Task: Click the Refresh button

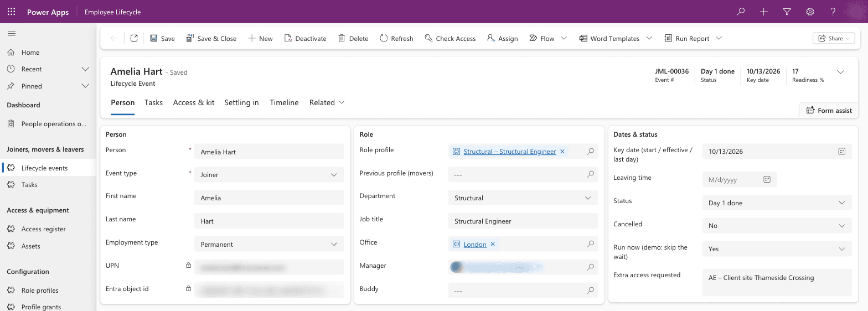Action: [396, 38]
